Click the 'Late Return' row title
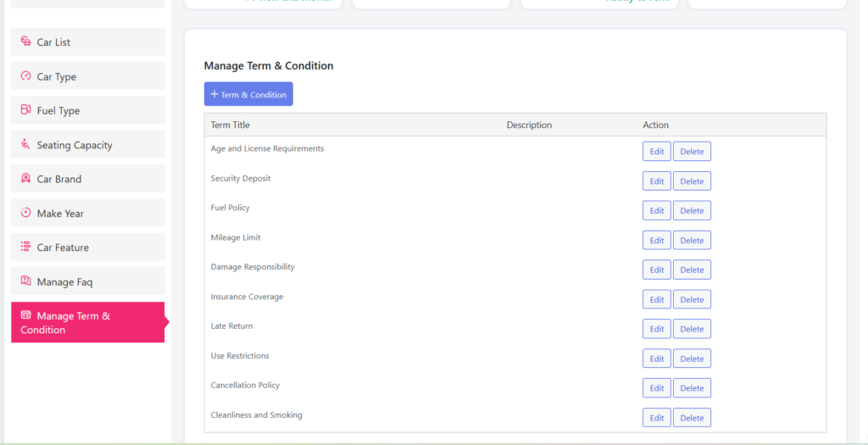The width and height of the screenshot is (868, 445). point(232,326)
